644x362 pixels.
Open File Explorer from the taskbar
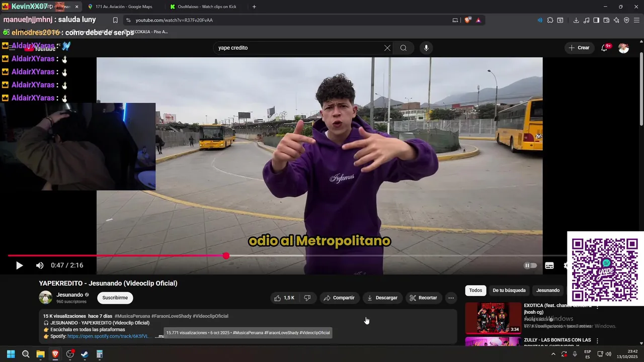click(x=40, y=354)
